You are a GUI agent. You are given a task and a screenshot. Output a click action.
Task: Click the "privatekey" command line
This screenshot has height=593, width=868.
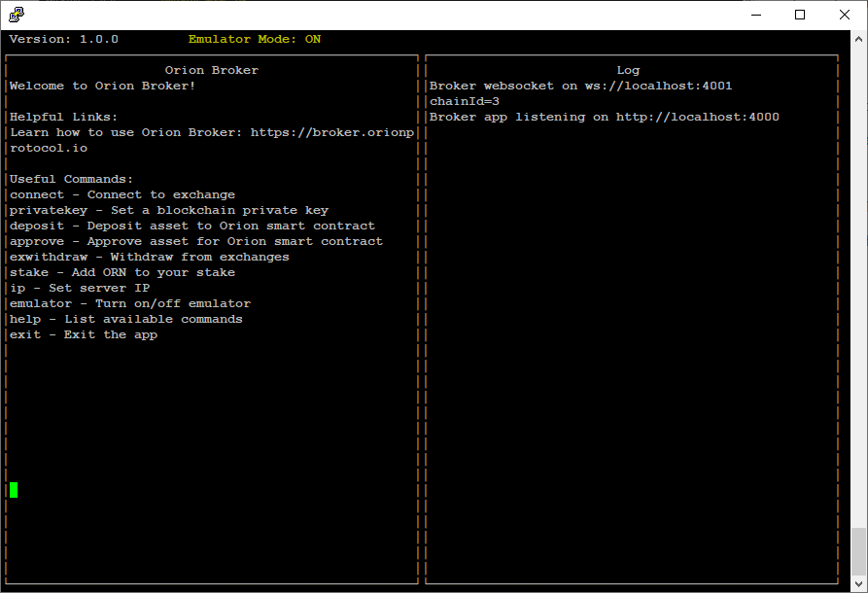pos(169,210)
